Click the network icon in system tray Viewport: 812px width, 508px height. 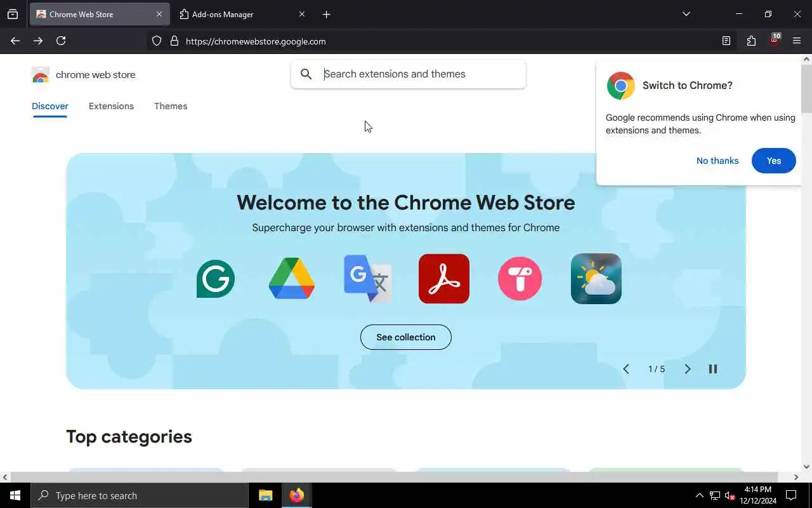tap(715, 496)
